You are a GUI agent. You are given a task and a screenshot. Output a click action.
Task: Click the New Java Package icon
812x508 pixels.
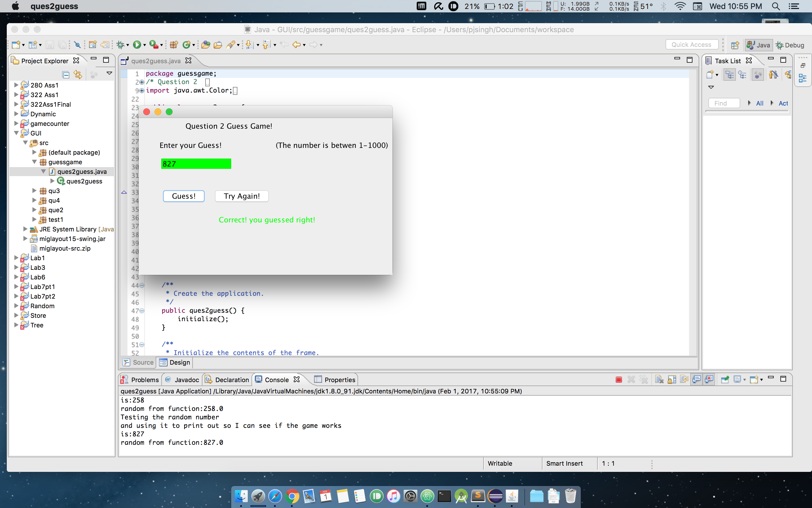[x=174, y=45]
